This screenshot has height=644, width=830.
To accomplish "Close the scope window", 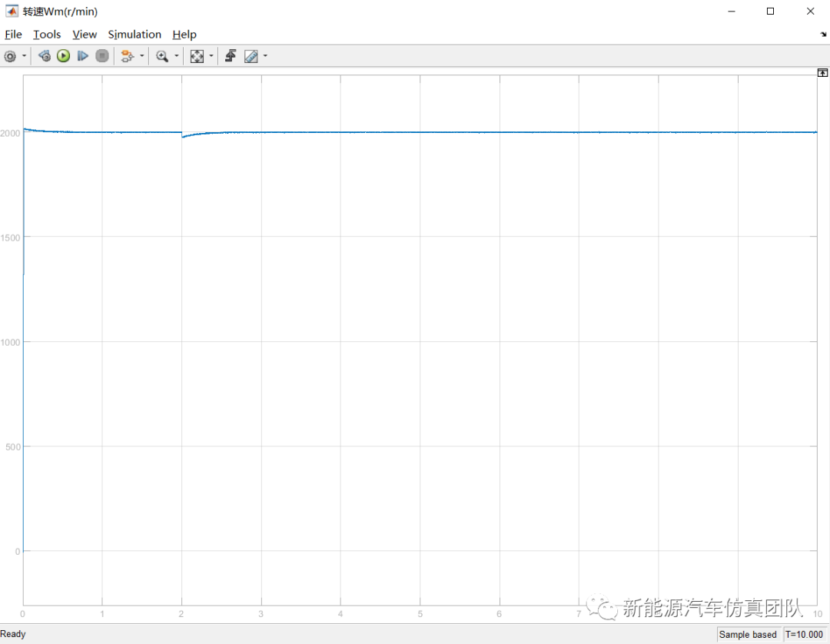I will coord(811,11).
